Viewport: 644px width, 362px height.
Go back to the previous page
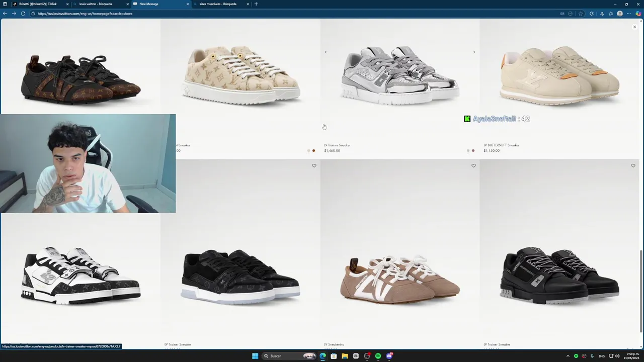5,14
